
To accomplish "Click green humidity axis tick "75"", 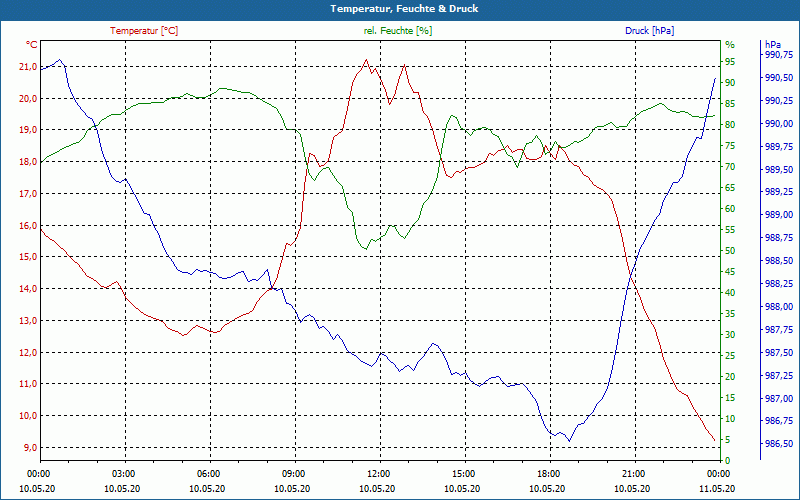I will 730,146.
